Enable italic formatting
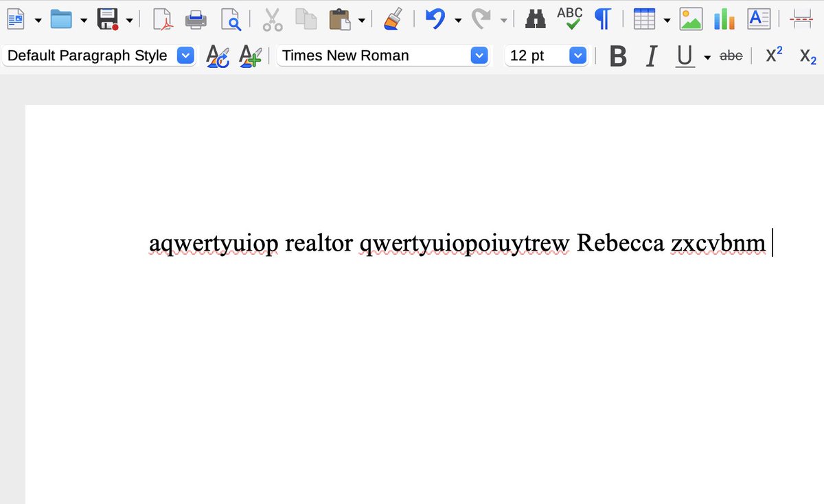This screenshot has width=824, height=504. tap(650, 56)
